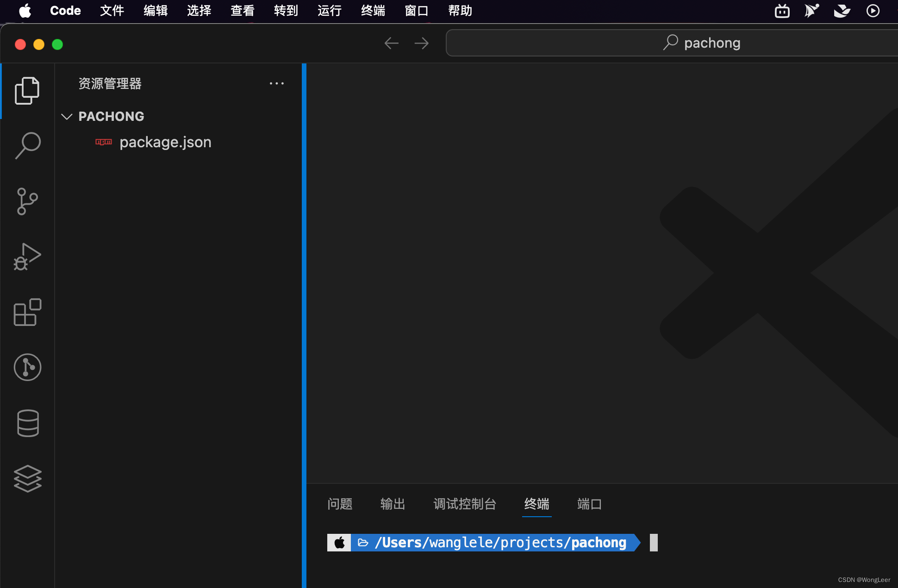
Task: Click the go forward arrow button
Action: (421, 44)
